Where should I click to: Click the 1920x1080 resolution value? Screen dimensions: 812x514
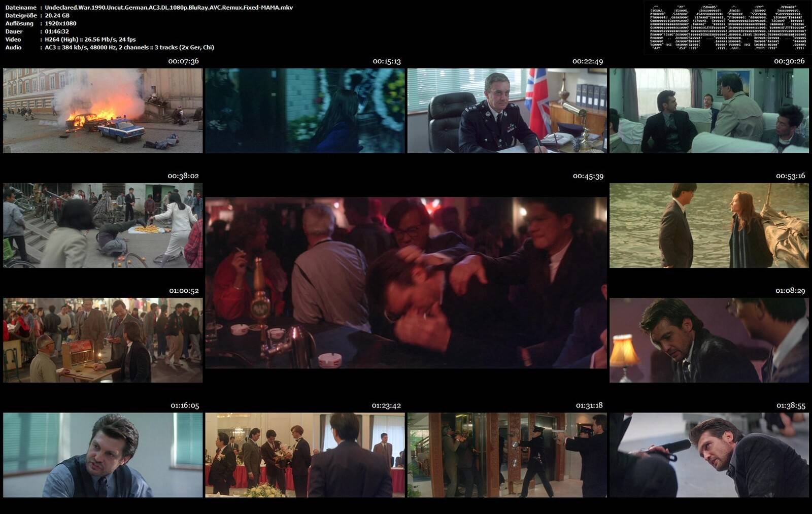60,23
